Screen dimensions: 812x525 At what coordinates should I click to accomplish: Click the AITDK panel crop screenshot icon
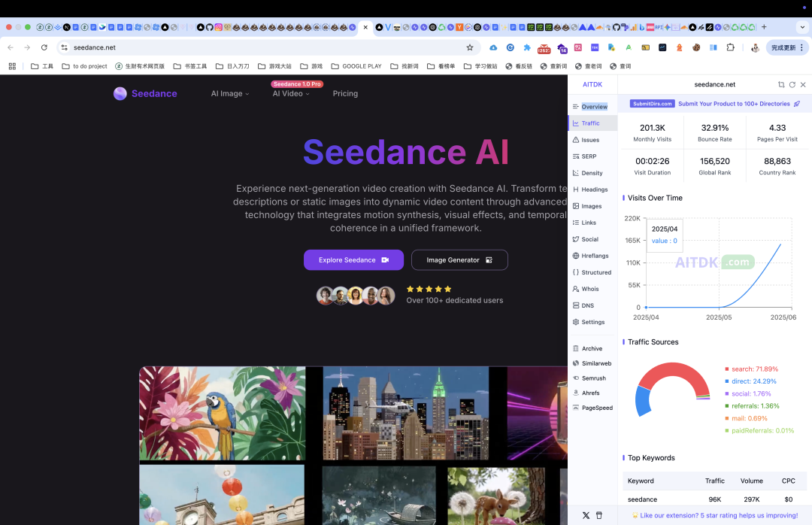click(x=781, y=84)
